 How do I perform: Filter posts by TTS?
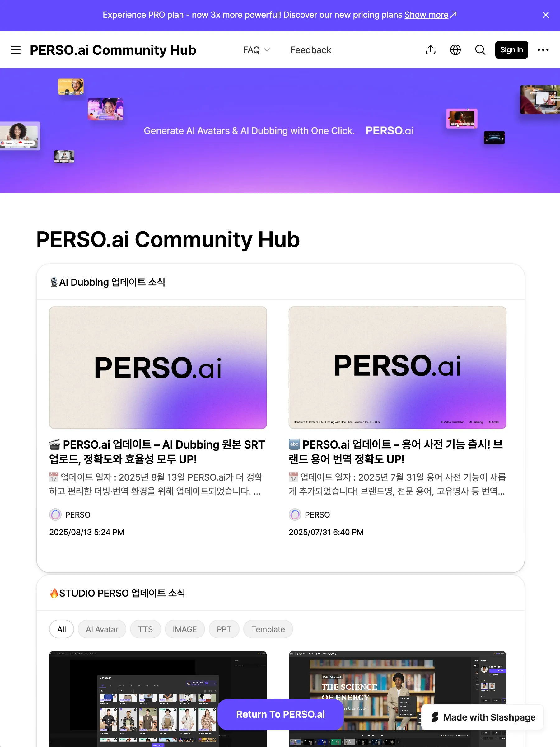point(146,629)
